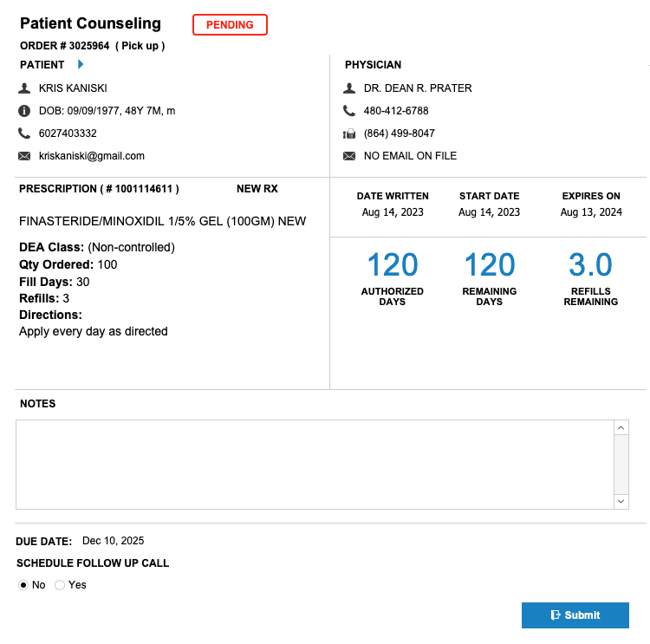Screen dimensions: 650x644
Task: Click inside the Notes text area
Action: pyautogui.click(x=315, y=465)
